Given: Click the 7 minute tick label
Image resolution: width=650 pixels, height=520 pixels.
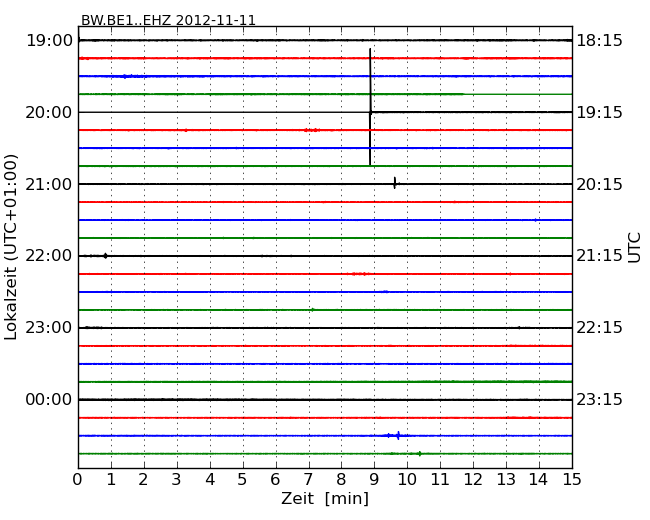Looking at the screenshot, I should (x=308, y=479).
